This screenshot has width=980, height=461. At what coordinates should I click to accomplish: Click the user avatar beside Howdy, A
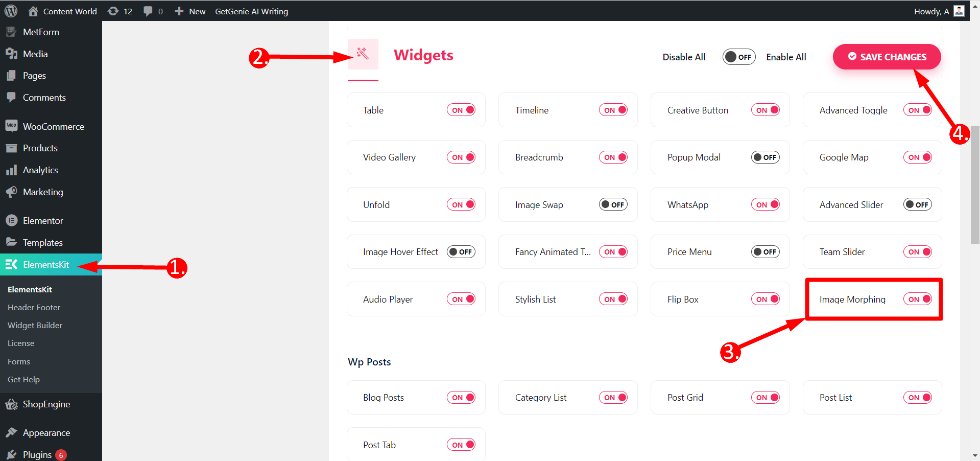coord(959,11)
